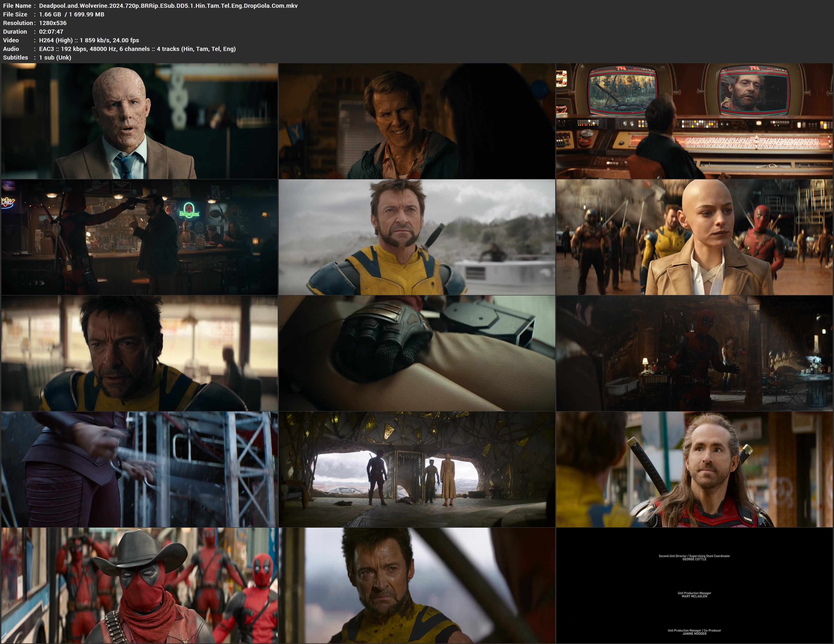Viewport: 834px width, 644px height.
Task: Click thumbnail showing retro TVA monitor console
Action: click(694, 121)
